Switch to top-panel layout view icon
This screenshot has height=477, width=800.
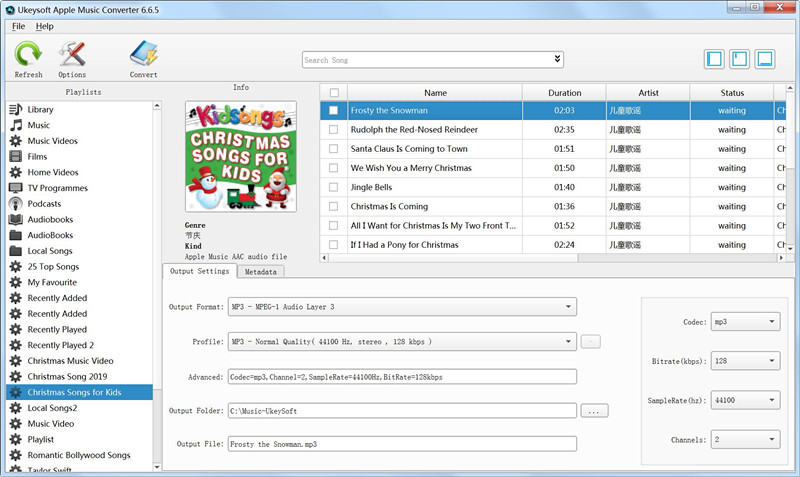[x=739, y=59]
